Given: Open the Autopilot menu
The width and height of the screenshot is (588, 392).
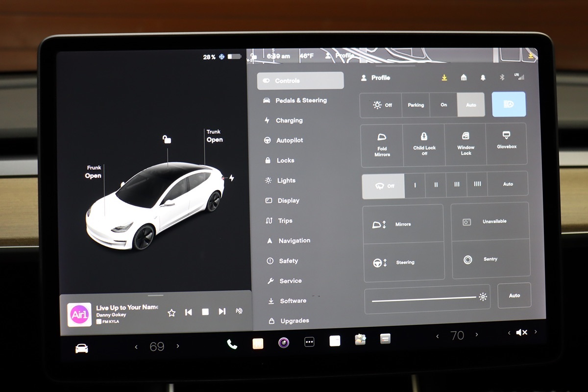Looking at the screenshot, I should [289, 140].
